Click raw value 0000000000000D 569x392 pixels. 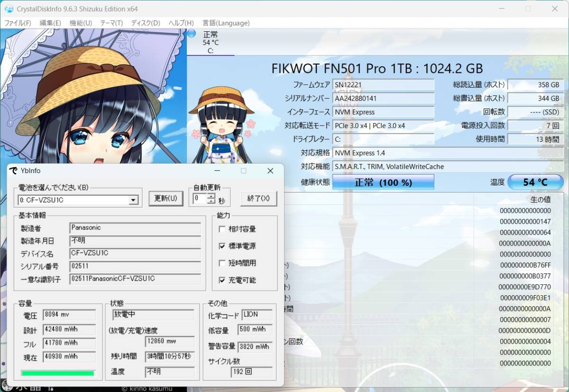coord(525,330)
